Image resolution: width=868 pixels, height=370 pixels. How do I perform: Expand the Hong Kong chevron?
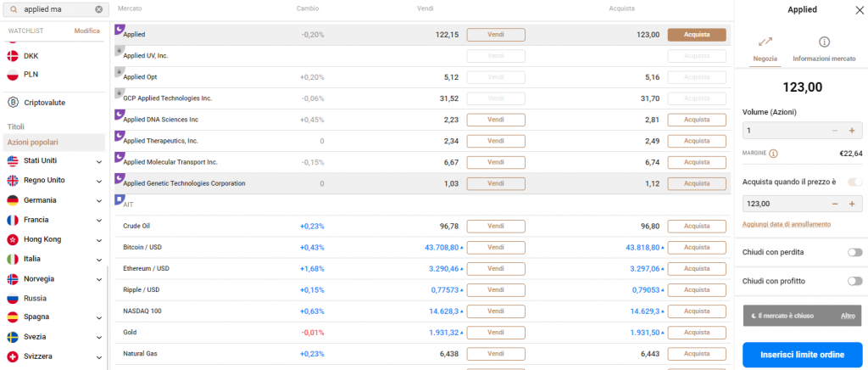[99, 240]
